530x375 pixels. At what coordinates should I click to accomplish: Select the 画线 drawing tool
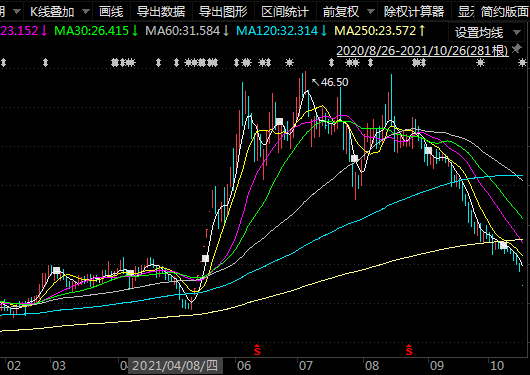111,12
